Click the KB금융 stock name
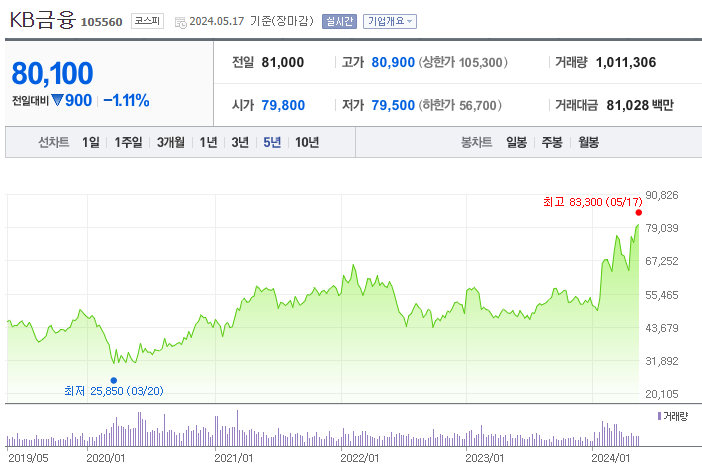The height and width of the screenshot is (470, 702). (43, 20)
